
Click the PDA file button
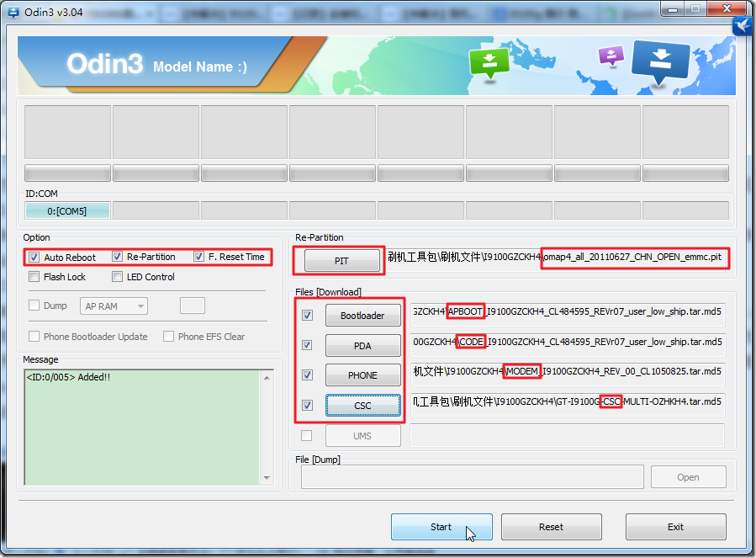coord(362,346)
